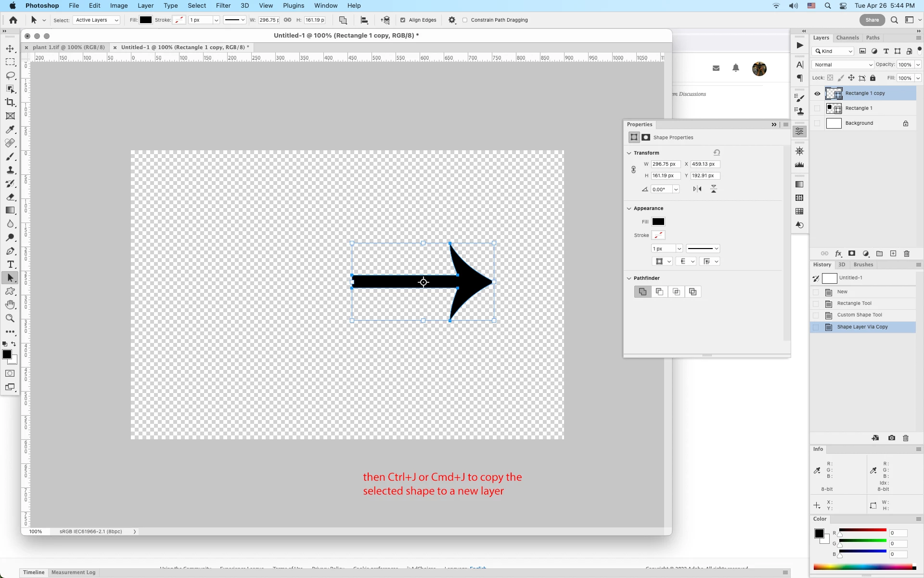The width and height of the screenshot is (924, 578).
Task: Select the Horizontal Type tool
Action: pyautogui.click(x=10, y=264)
